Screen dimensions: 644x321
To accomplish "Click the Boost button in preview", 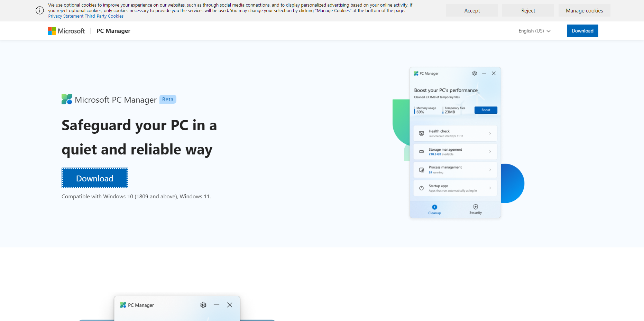I will pyautogui.click(x=486, y=110).
